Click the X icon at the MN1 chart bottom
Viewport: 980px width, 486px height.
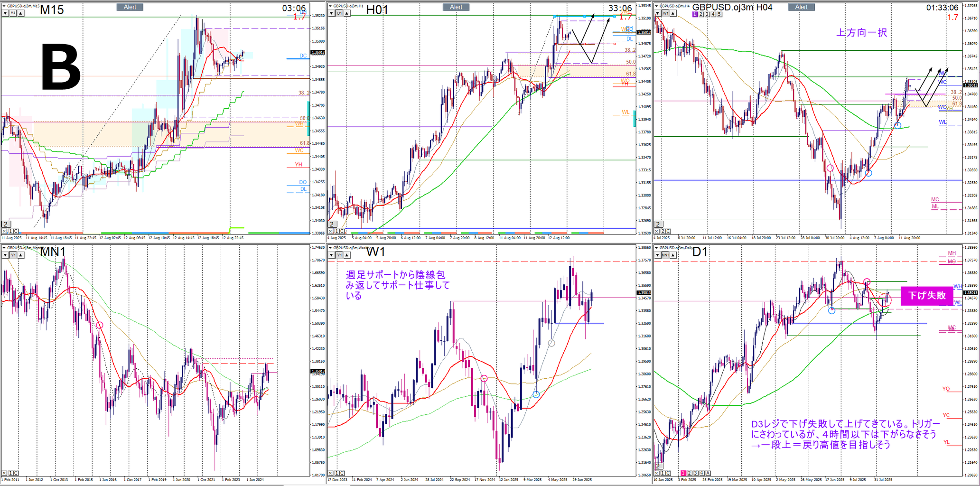pos(5,473)
